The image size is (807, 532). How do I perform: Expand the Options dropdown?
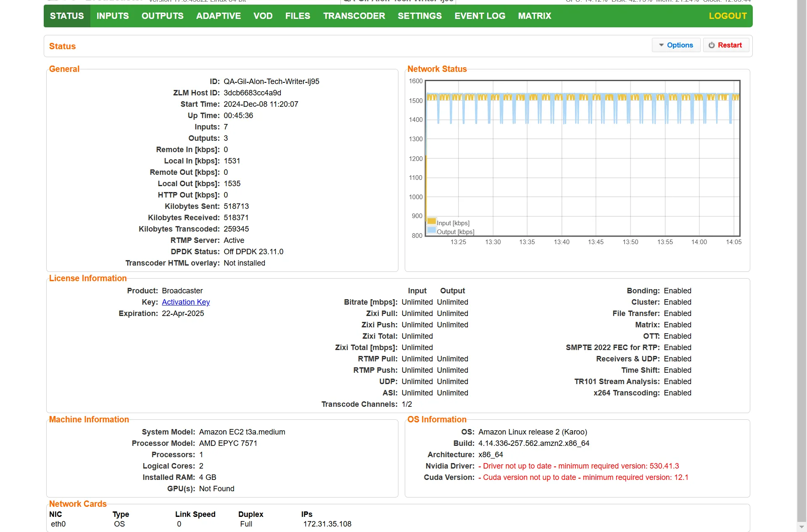click(x=676, y=45)
